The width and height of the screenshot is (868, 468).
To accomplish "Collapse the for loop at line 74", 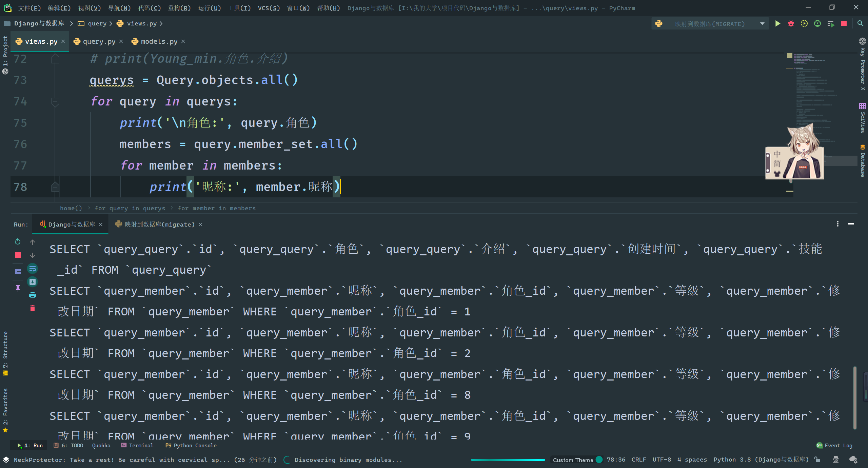I will click(55, 101).
